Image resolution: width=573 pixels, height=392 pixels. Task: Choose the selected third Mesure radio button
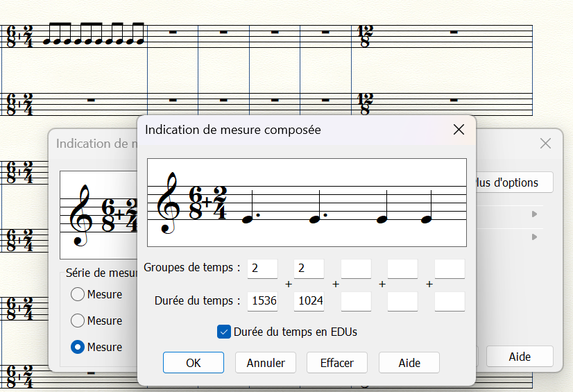point(78,347)
